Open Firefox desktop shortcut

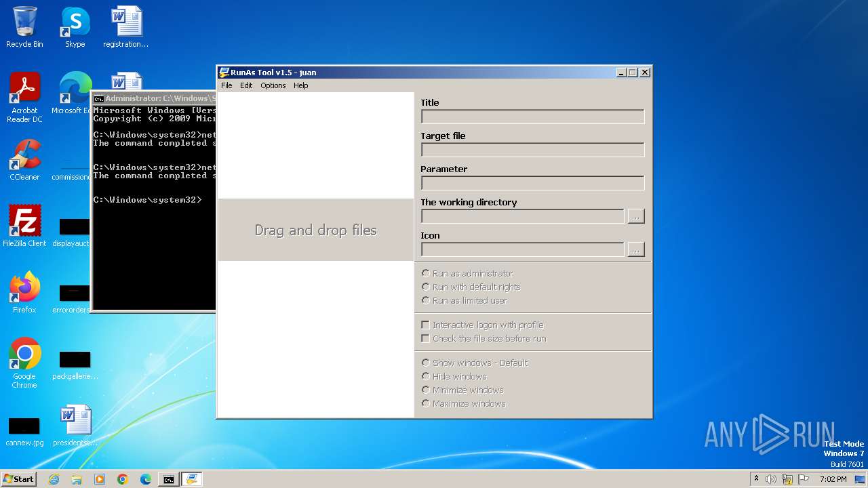pos(24,293)
